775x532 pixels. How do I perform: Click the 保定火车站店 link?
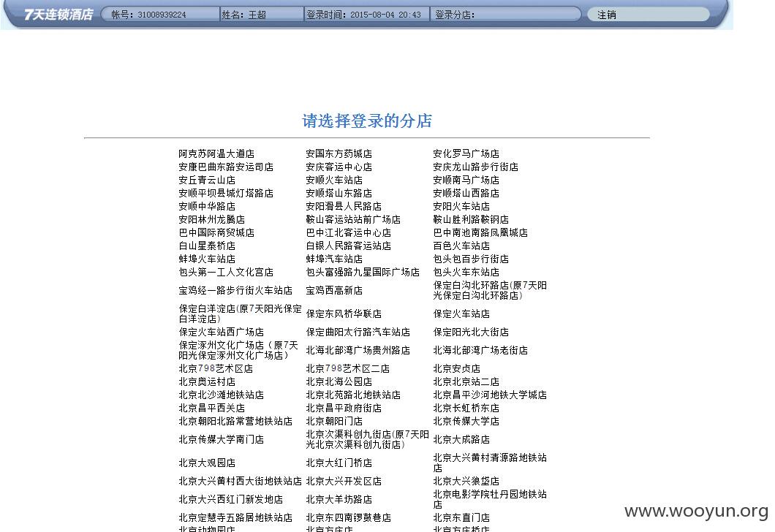[x=461, y=313]
